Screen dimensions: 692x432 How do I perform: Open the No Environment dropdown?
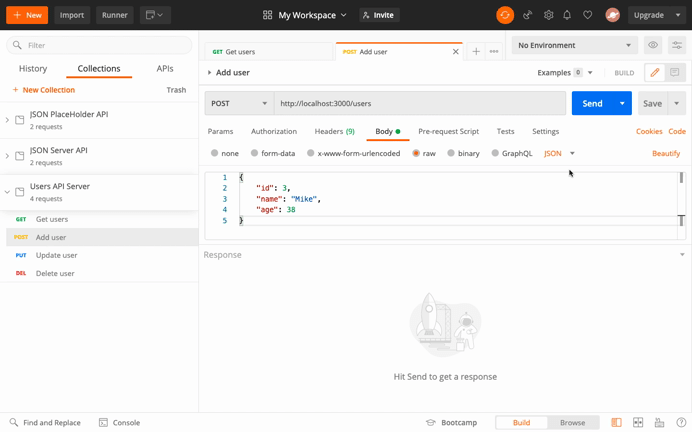574,45
